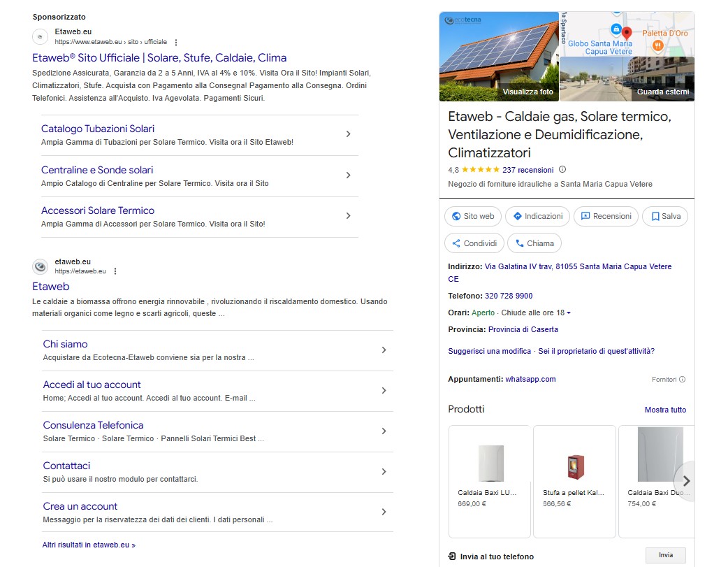The width and height of the screenshot is (728, 567).
Task: Click the chevron on Accedi al tuo account row
Action: [384, 391]
